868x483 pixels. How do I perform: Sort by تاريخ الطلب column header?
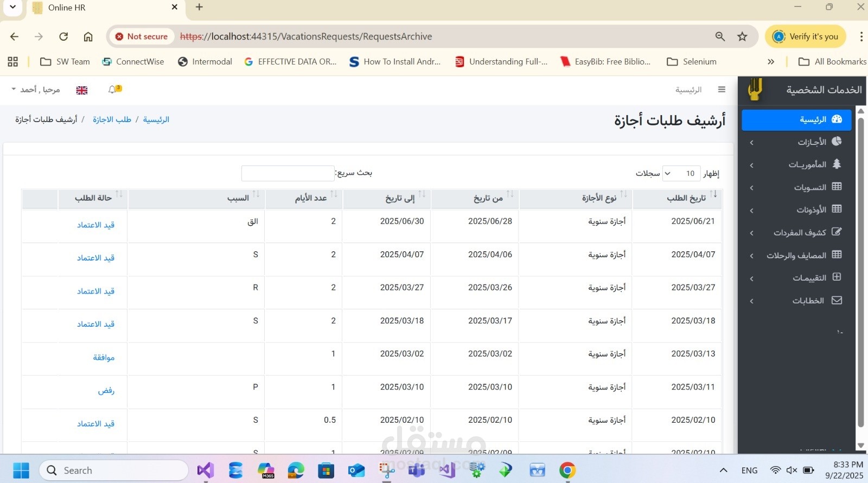coord(677,199)
